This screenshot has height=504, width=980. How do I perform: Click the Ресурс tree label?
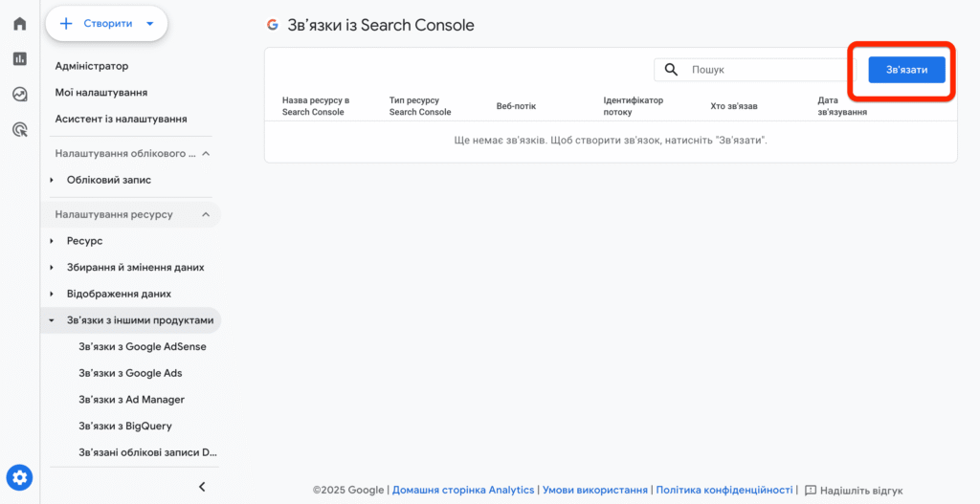point(84,241)
